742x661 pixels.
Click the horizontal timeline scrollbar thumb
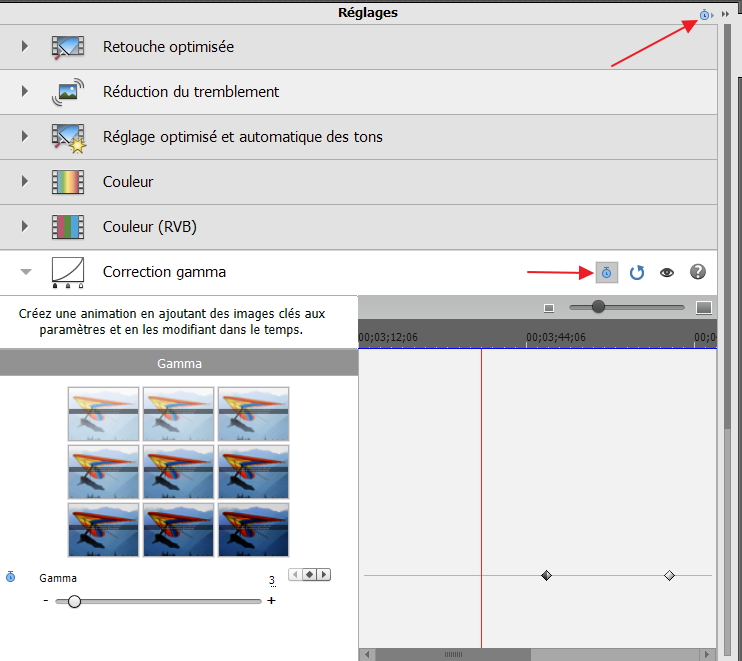pyautogui.click(x=453, y=654)
